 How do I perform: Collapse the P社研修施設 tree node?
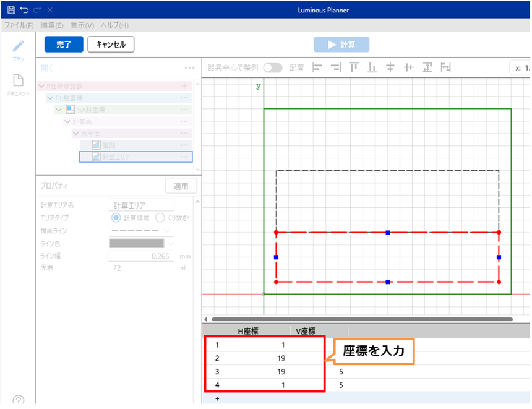(41, 86)
